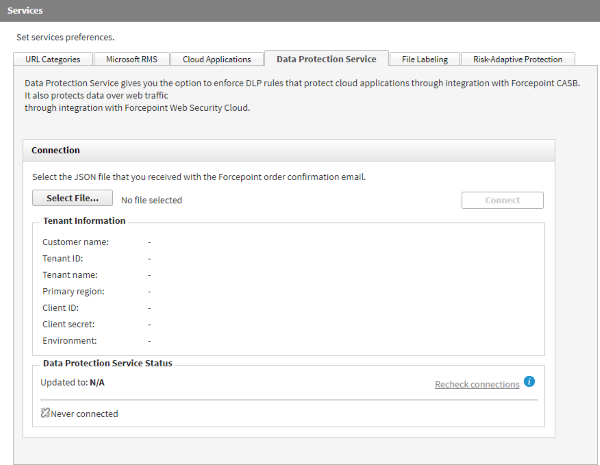Image resolution: width=600 pixels, height=465 pixels.
Task: Click the info icon beside Recheck connections
Action: [530, 382]
